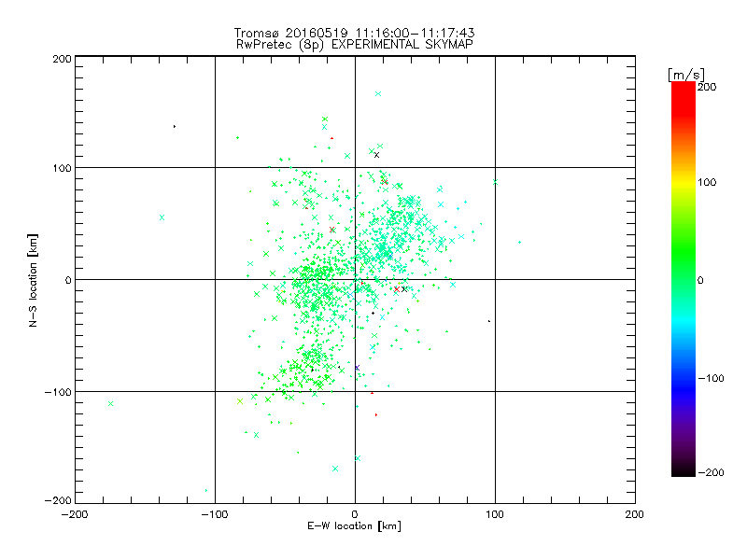Viewport: 747px width, 560px height.
Task: Click the yellow region of the velocity colorbar
Action: click(x=684, y=183)
